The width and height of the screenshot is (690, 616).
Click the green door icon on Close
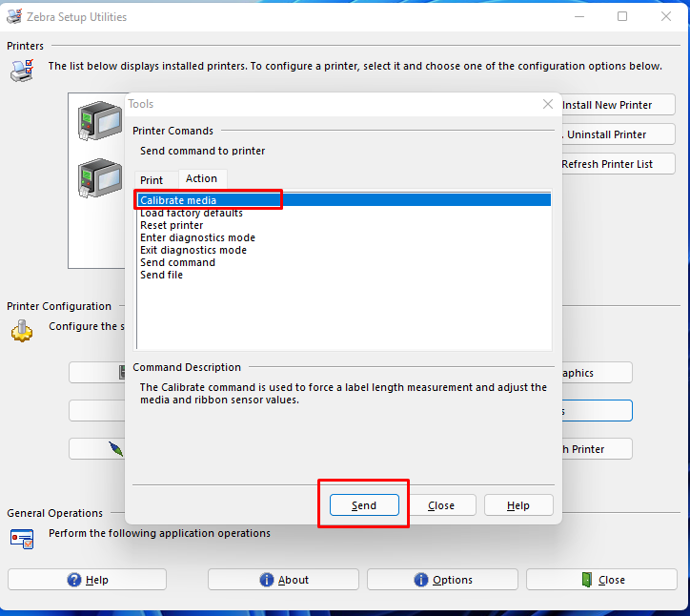586,580
